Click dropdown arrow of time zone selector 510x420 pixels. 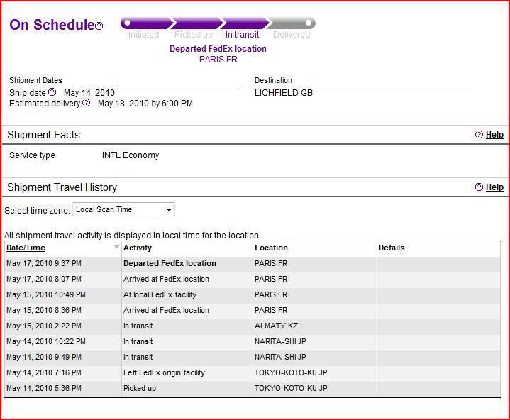point(169,210)
